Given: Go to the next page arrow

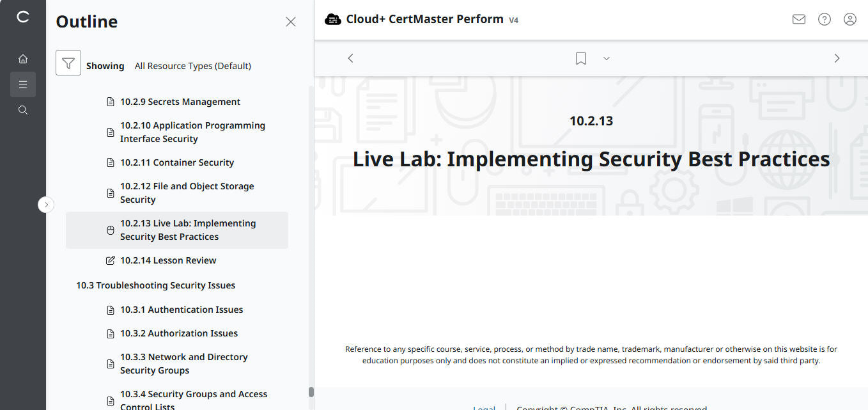Looking at the screenshot, I should [x=837, y=58].
